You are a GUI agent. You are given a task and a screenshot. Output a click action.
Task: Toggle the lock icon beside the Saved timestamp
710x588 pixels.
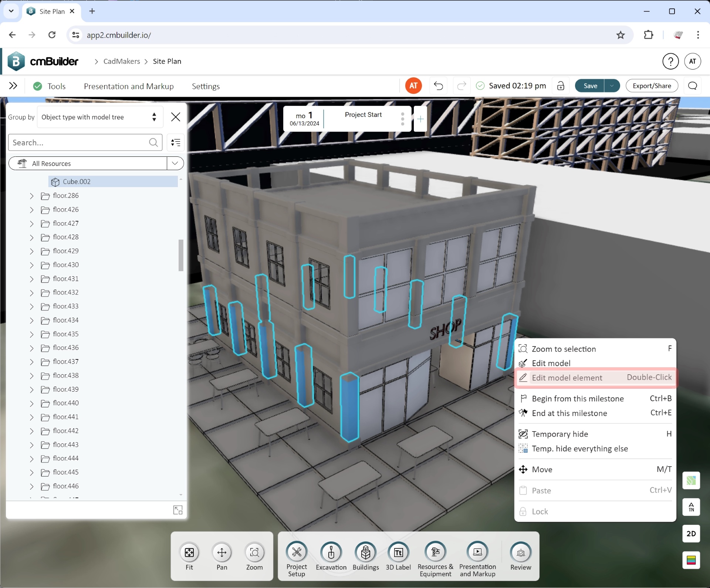coord(560,86)
